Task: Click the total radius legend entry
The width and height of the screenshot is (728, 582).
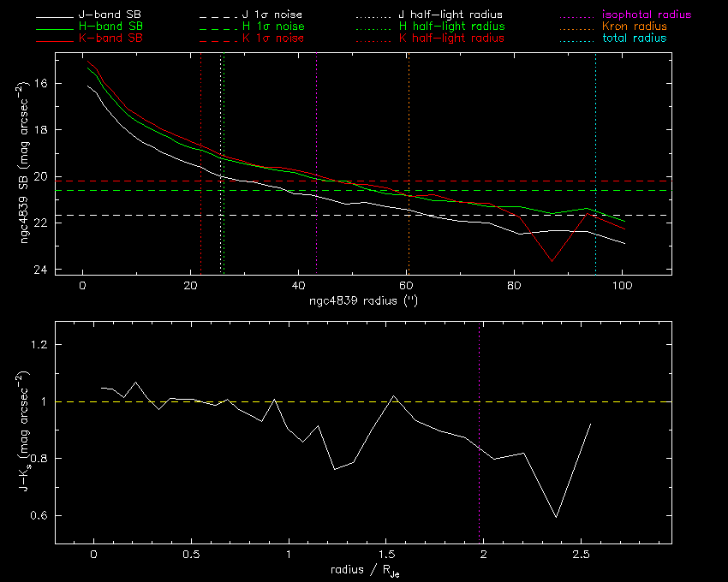Action: 634,39
